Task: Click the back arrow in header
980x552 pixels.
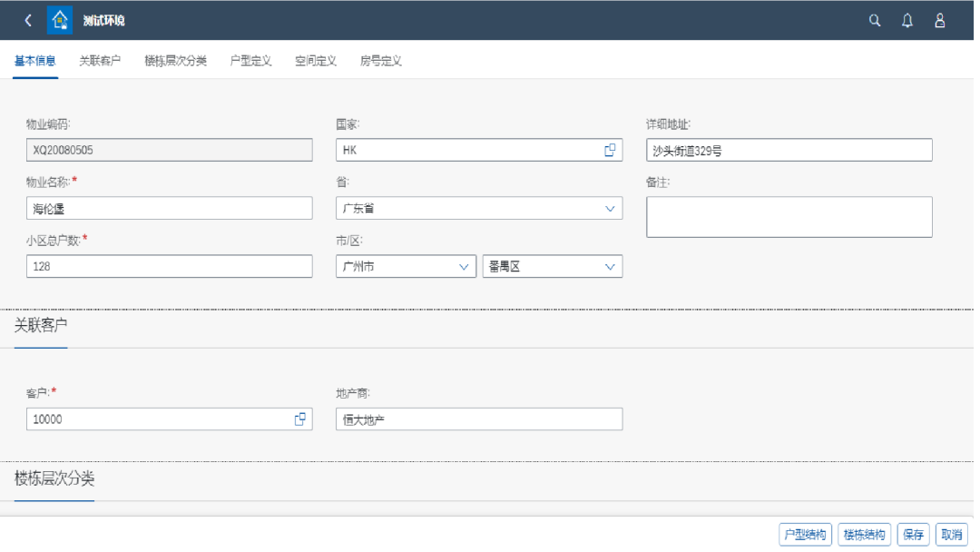Action: pos(28,20)
